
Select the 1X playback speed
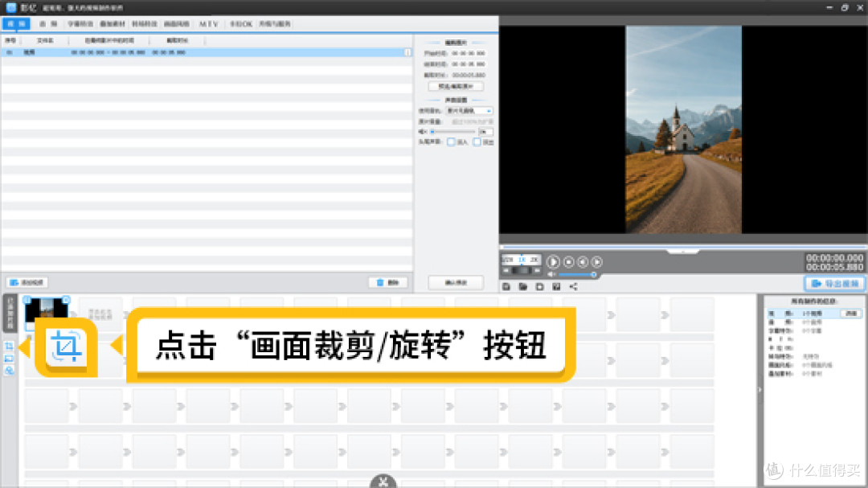pyautogui.click(x=522, y=259)
